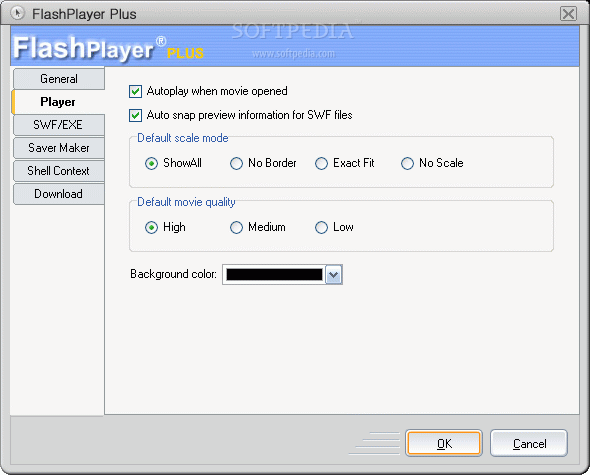590x475 pixels.
Task: Set movie quality to Low
Action: [321, 227]
